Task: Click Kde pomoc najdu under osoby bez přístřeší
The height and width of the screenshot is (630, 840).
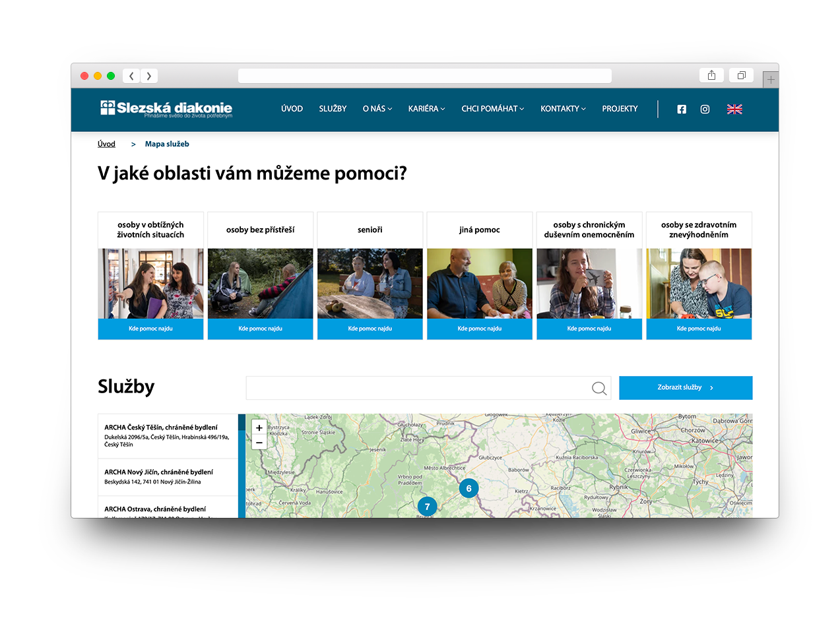Action: [260, 329]
